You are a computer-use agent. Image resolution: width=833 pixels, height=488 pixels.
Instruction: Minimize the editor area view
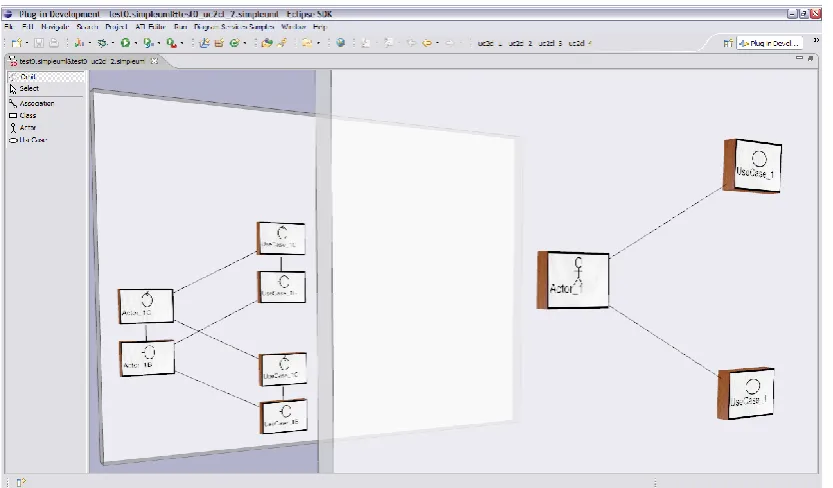(799, 58)
